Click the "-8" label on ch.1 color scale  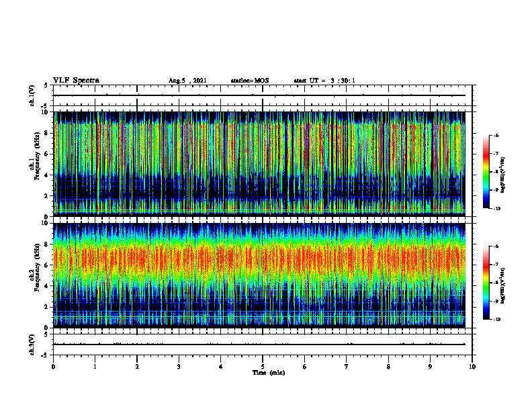point(496,172)
